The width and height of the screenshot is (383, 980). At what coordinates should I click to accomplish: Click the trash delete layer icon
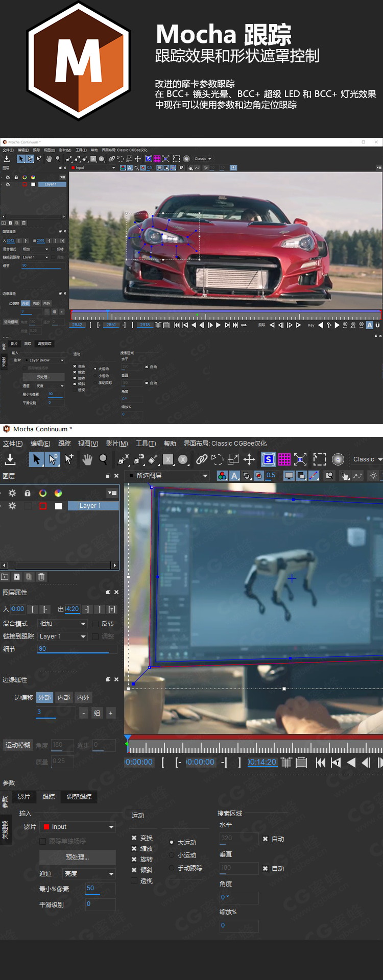[41, 577]
